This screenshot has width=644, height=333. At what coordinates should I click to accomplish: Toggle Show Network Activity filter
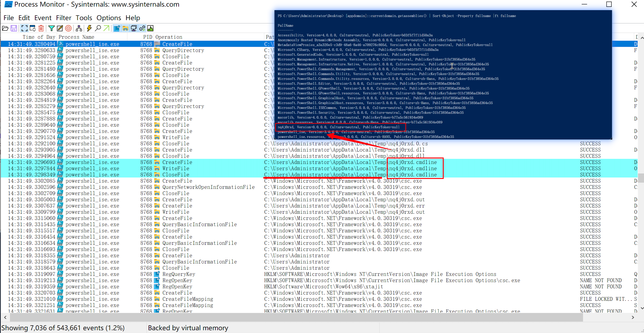click(x=134, y=28)
